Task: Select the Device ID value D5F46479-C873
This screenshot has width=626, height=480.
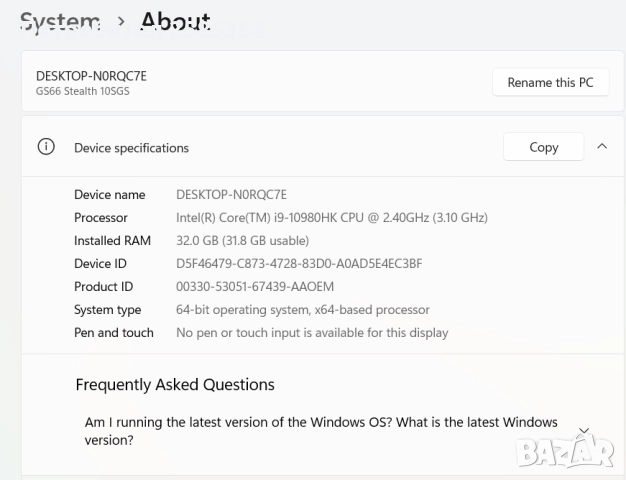Action: point(299,264)
